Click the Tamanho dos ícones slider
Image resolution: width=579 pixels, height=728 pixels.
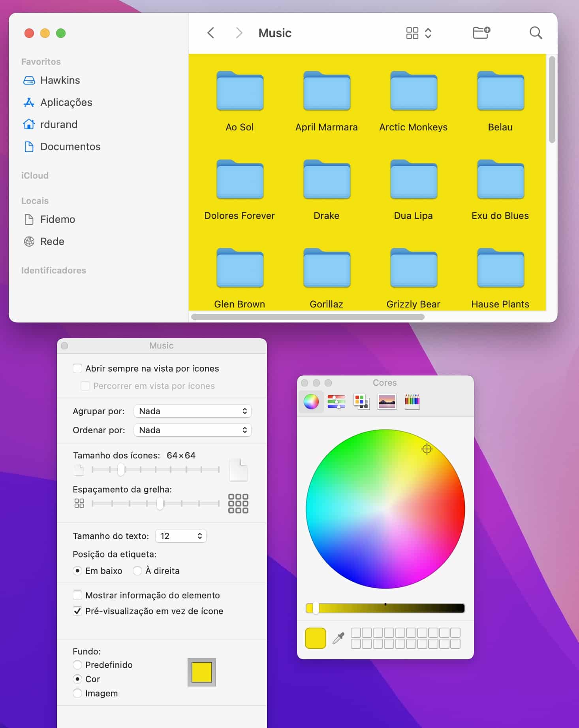pos(156,470)
